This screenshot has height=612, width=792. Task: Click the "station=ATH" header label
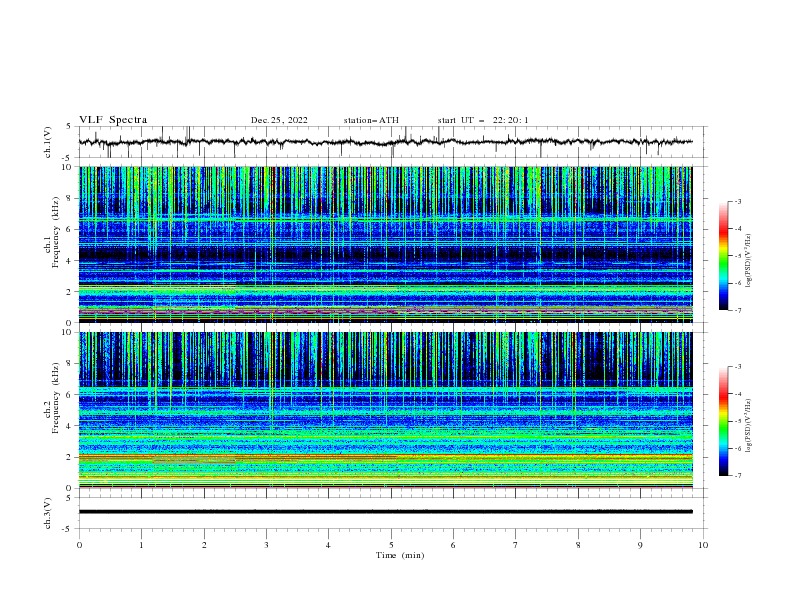click(x=371, y=120)
